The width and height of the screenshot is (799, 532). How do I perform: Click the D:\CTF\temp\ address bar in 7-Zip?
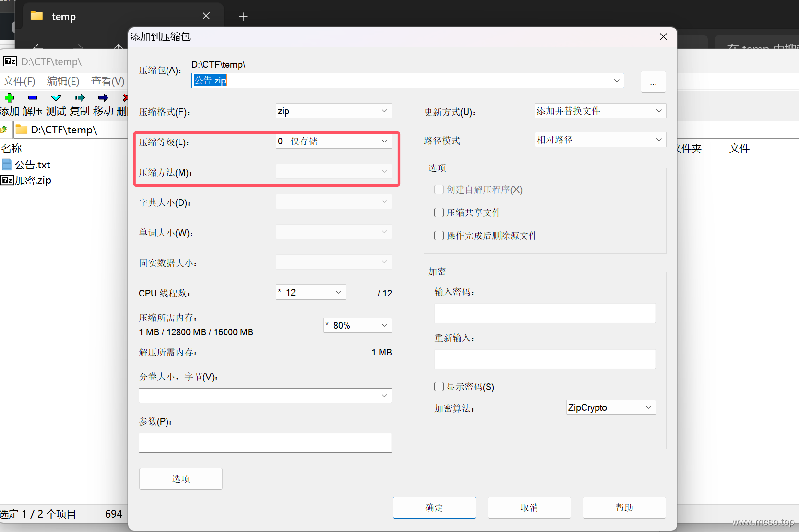coord(70,130)
